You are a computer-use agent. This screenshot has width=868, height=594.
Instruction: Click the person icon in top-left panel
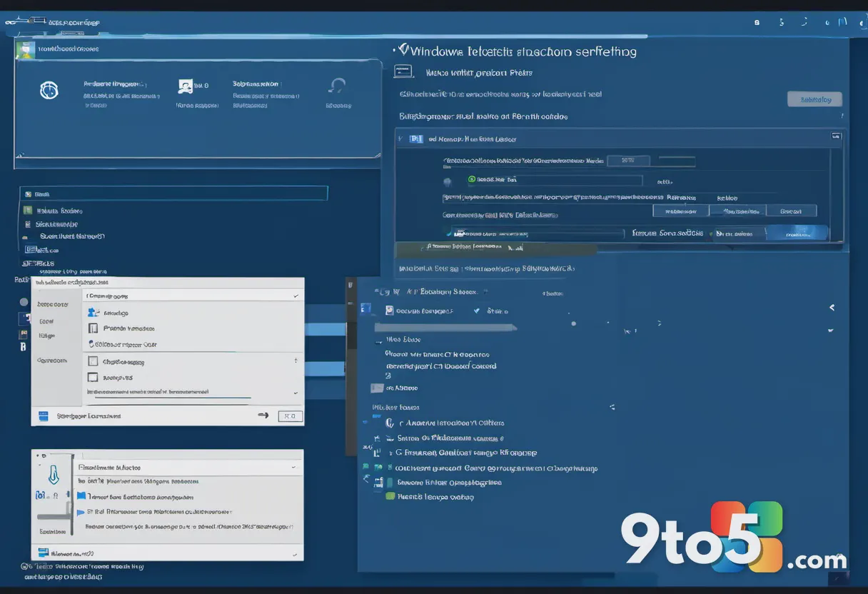point(184,86)
